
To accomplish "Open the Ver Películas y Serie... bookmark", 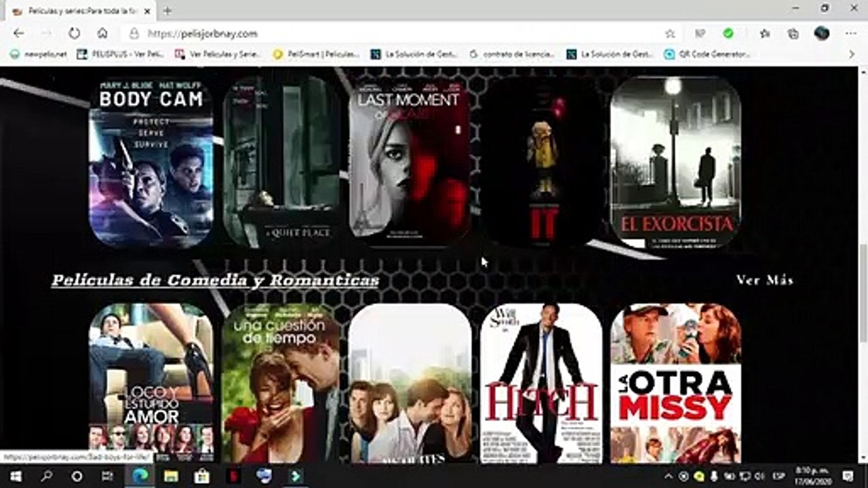I will 218,54.
